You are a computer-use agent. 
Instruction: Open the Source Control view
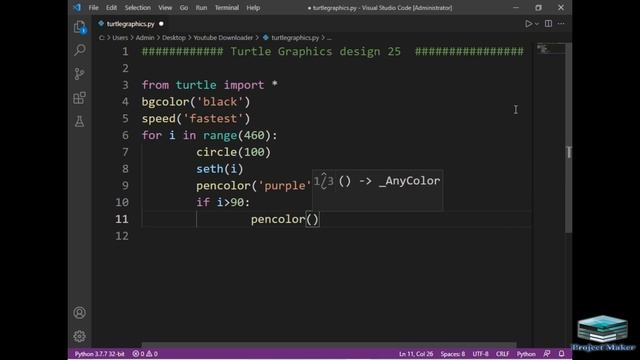click(x=80, y=74)
